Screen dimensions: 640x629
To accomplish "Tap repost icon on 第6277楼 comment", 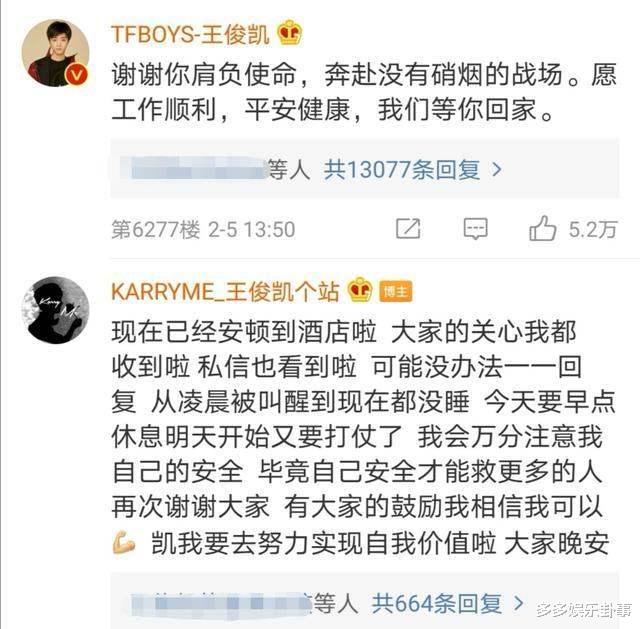I will click(x=408, y=229).
